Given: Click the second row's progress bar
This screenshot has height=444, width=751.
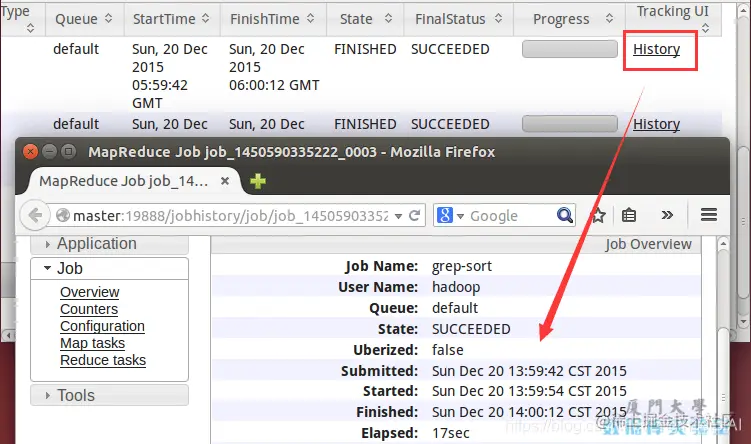Looking at the screenshot, I should [569, 124].
